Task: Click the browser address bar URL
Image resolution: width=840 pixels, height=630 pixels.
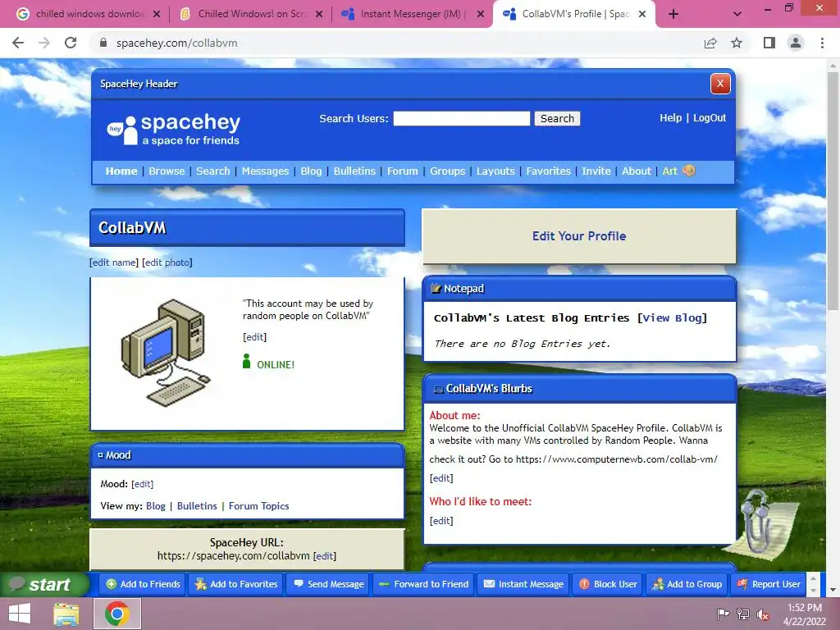Action: click(x=177, y=43)
